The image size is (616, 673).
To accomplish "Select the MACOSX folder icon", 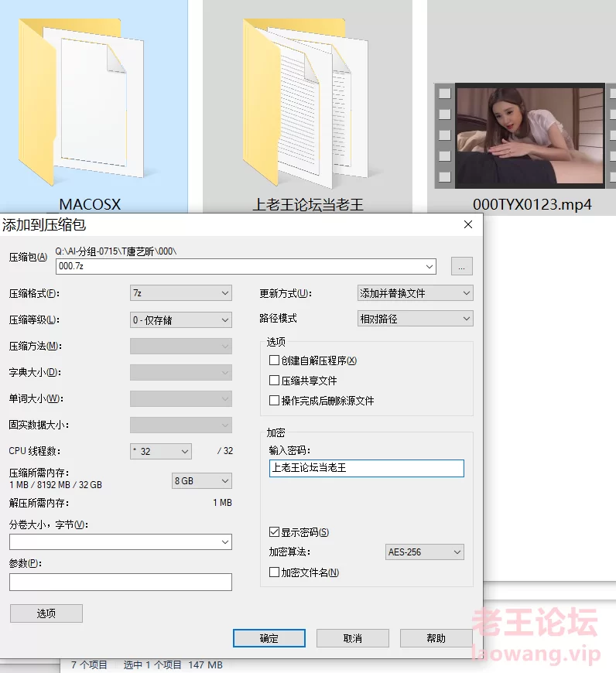I will pyautogui.click(x=80, y=102).
